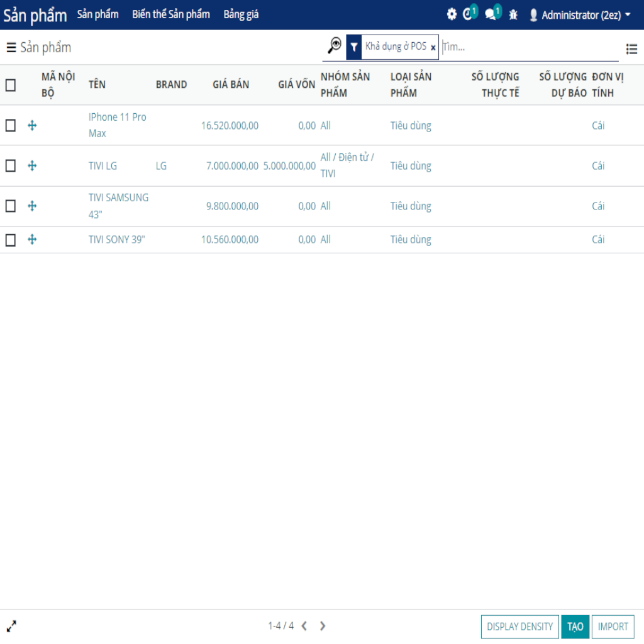Open the activities clock icon
Screen dimensions: 644x644
click(x=468, y=14)
